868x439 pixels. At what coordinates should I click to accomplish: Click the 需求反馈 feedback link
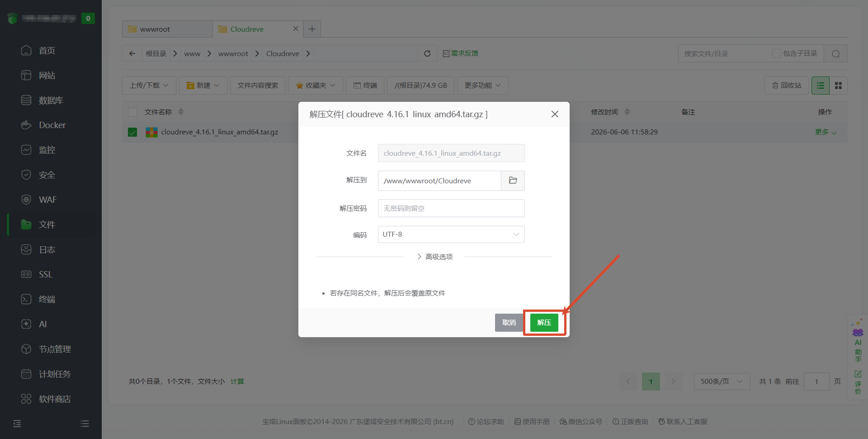point(460,53)
